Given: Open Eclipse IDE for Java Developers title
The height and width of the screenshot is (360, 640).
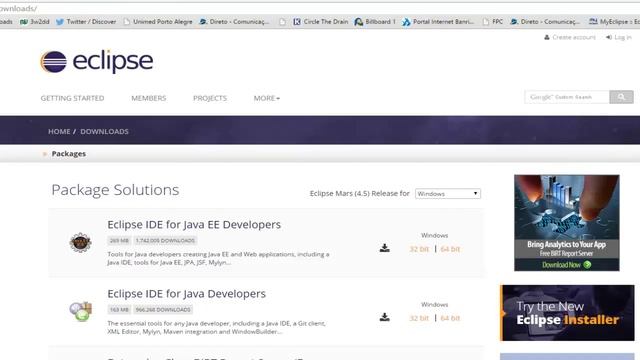Looking at the screenshot, I should coord(187,294).
